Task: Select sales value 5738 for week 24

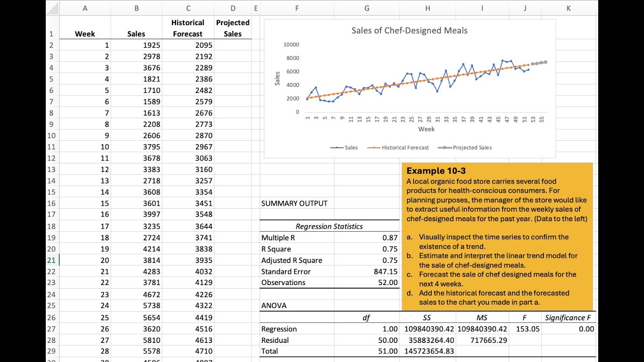Action: tap(136, 306)
